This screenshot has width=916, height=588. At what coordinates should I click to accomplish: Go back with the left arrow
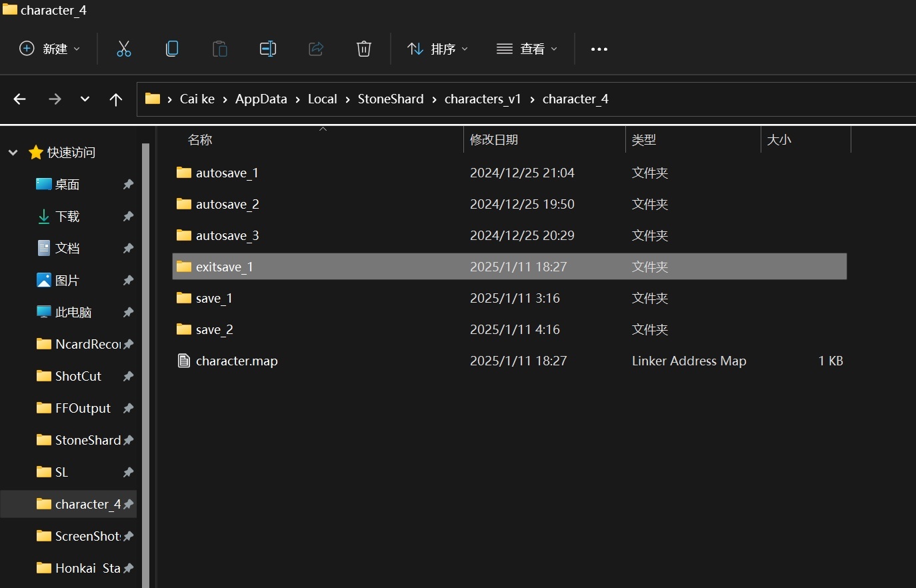click(20, 99)
